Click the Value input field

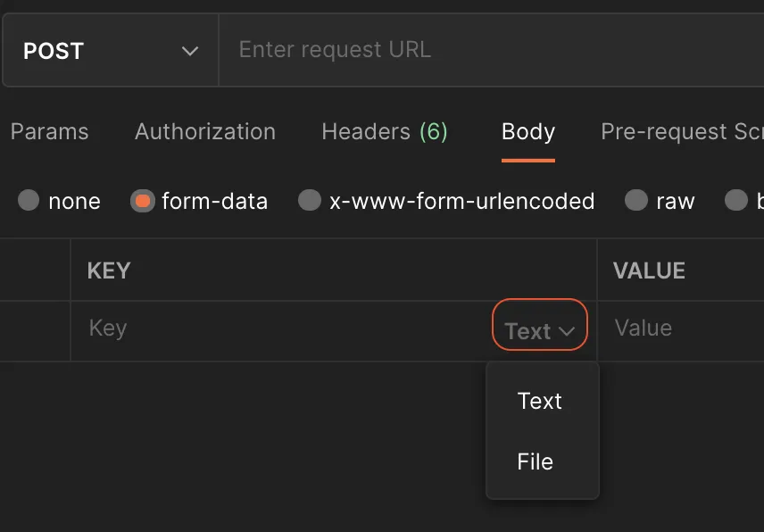click(678, 328)
